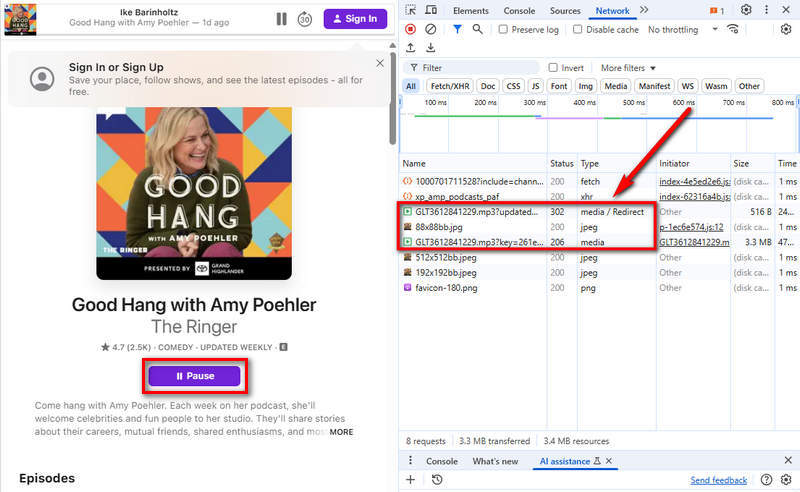Open AI assistance help question icon

tap(766, 480)
